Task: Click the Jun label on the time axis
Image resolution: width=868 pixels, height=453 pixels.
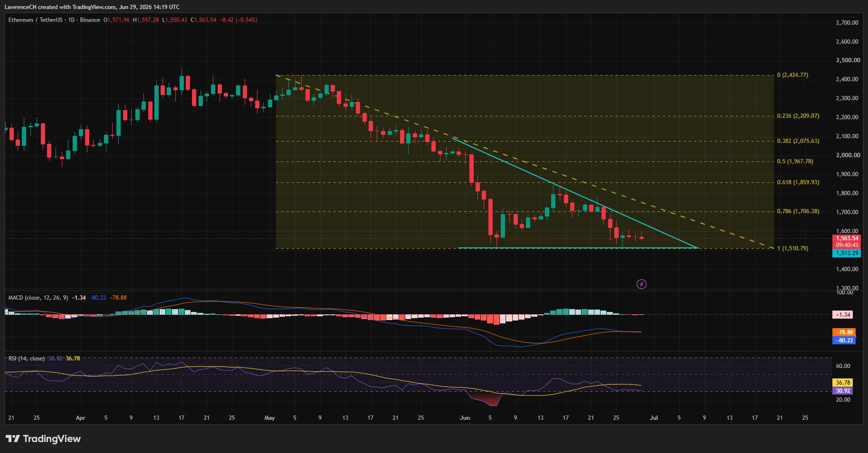Action: coord(465,418)
